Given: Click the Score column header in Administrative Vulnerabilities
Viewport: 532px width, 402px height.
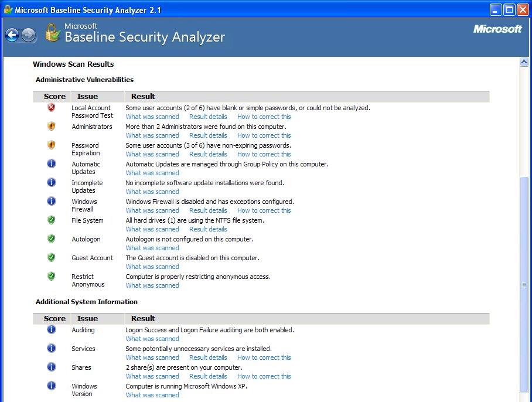Looking at the screenshot, I should coord(54,96).
